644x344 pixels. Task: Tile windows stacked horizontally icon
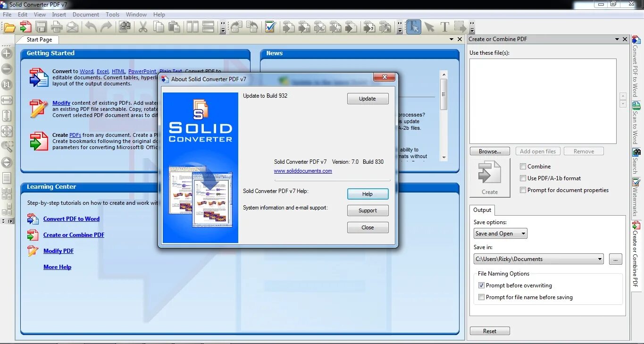[208, 27]
